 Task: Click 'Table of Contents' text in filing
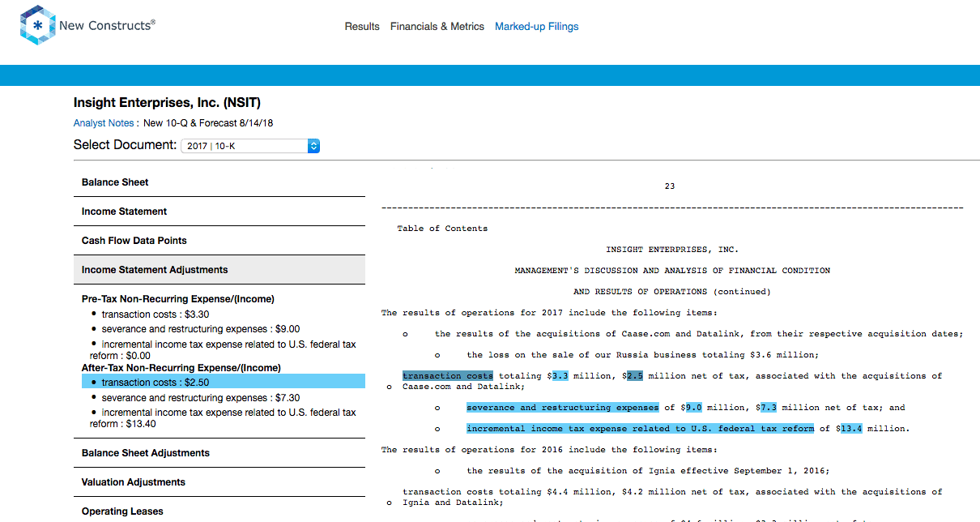[x=442, y=229]
